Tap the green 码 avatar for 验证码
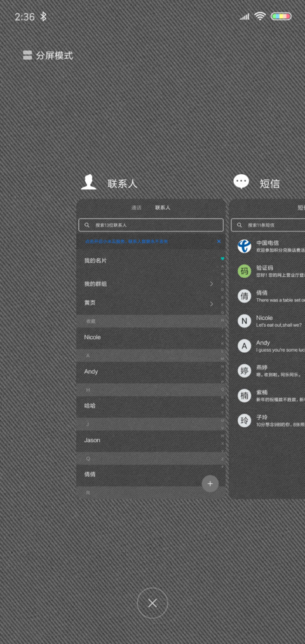 244,271
